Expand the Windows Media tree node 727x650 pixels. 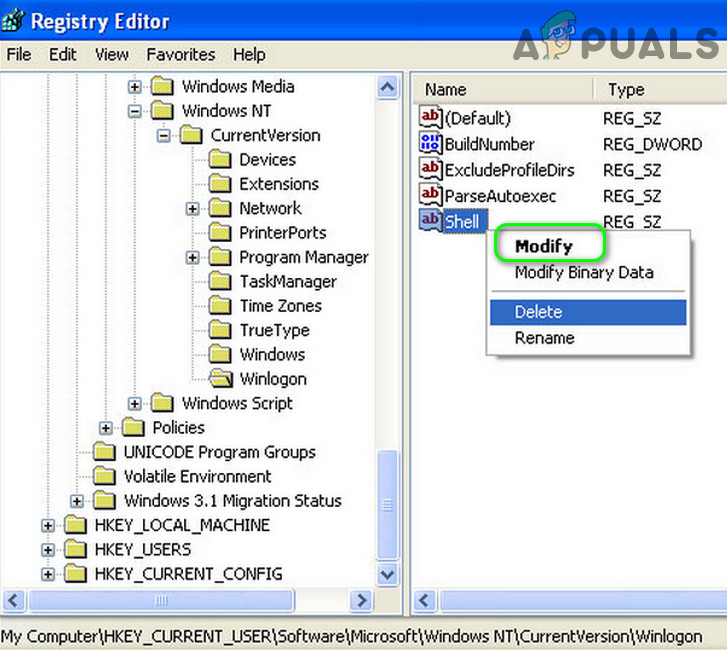point(134,87)
